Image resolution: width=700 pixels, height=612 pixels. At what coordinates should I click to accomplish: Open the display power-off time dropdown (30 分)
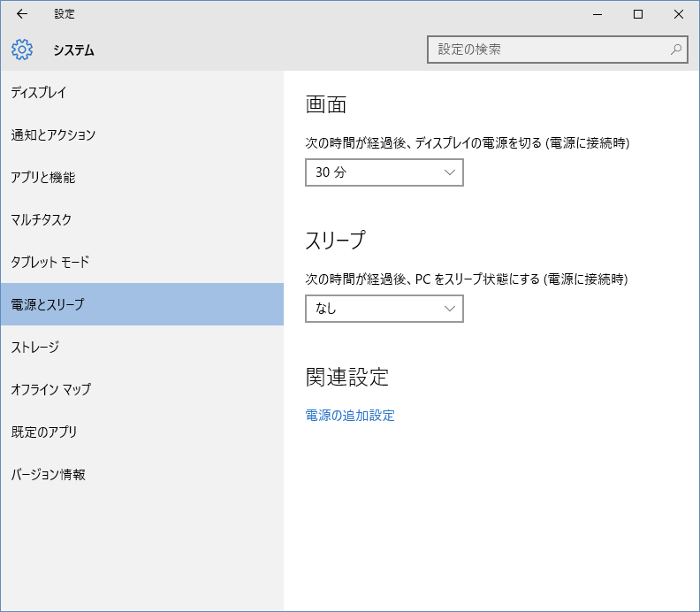pos(384,172)
